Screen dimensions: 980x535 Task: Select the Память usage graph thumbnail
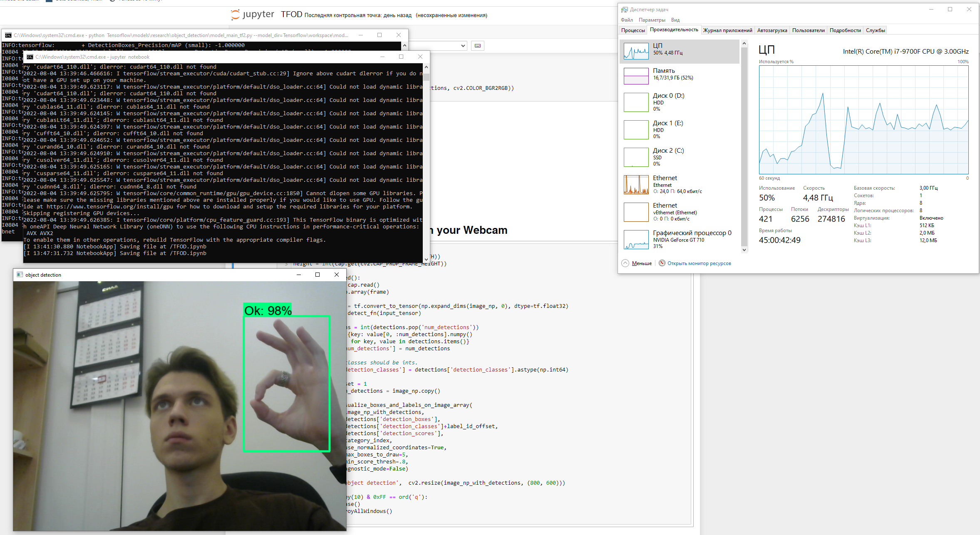636,76
